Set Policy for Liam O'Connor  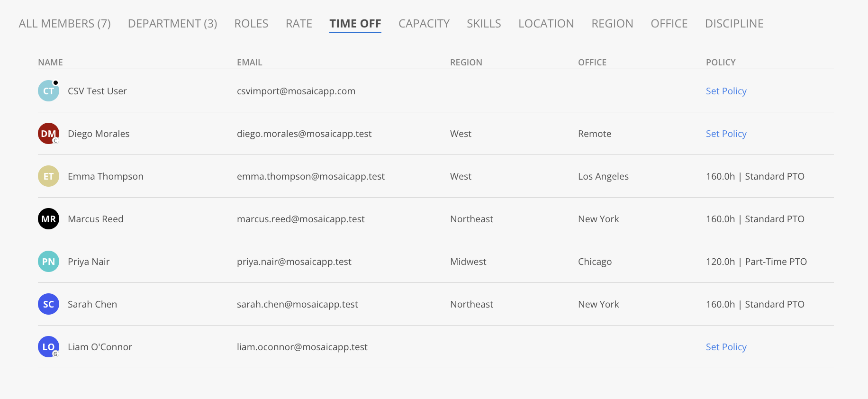pyautogui.click(x=726, y=347)
